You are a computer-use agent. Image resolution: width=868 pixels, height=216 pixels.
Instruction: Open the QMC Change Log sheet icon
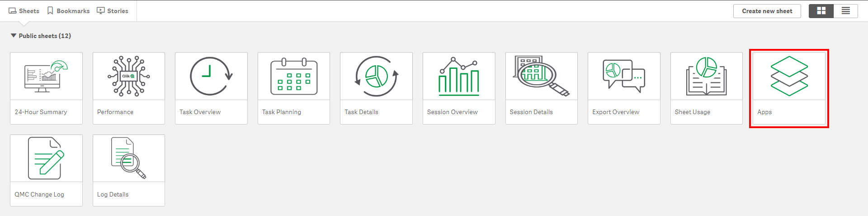pos(46,158)
